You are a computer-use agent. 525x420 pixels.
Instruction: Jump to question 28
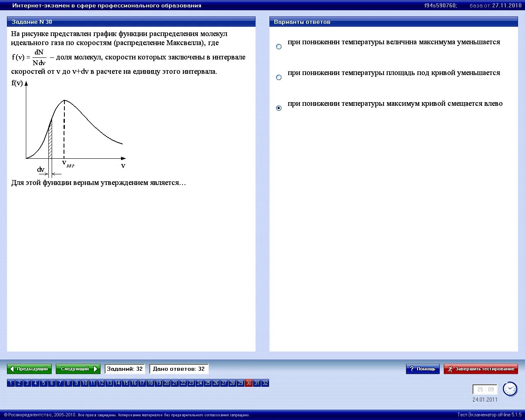tap(232, 383)
